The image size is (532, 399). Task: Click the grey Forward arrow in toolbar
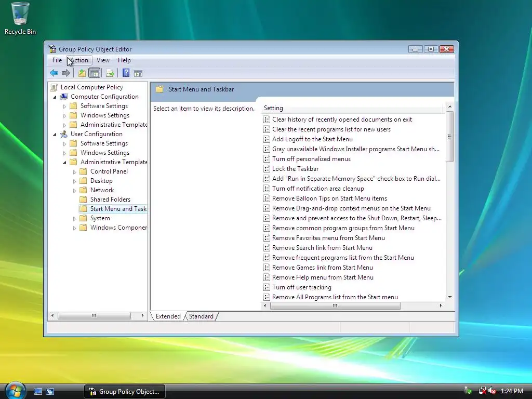point(66,73)
